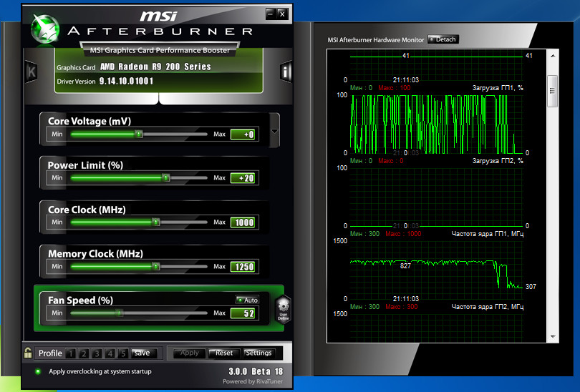580x392 pixels.
Task: Click the Power Limit slider handle
Action: click(166, 177)
